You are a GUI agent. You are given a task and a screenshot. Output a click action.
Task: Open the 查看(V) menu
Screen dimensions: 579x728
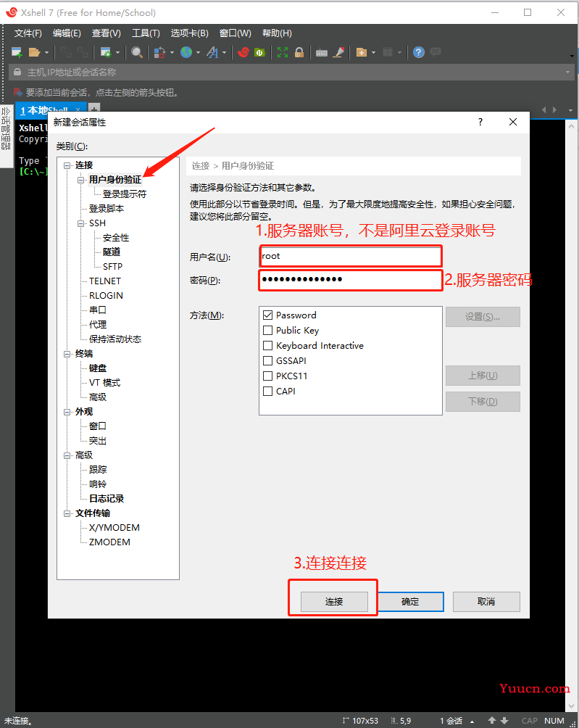(107, 33)
